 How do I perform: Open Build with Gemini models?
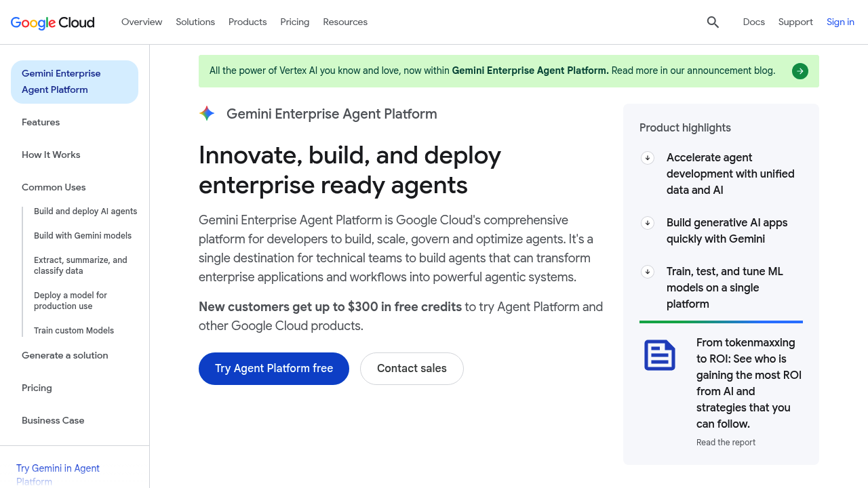[x=83, y=236]
